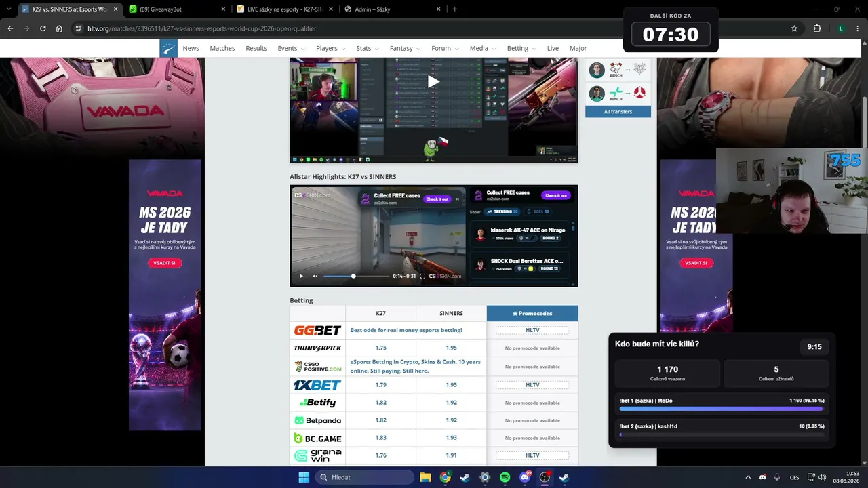Open the Matches page
868x488 pixels.
[222, 48]
